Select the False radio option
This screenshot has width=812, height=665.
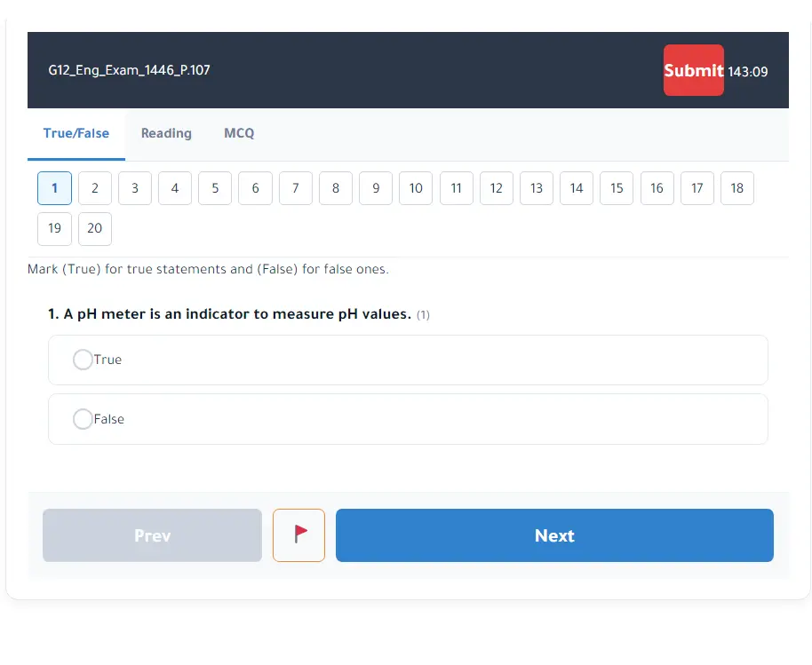(x=83, y=419)
